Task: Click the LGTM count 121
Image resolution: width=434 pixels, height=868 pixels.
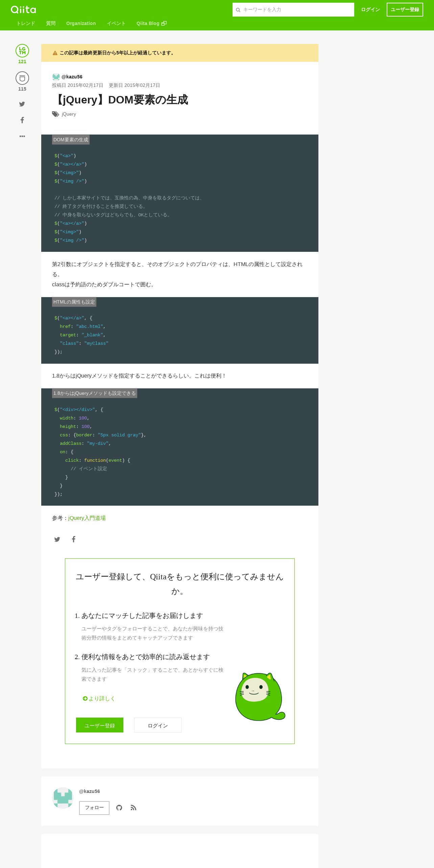Action: [x=22, y=62]
